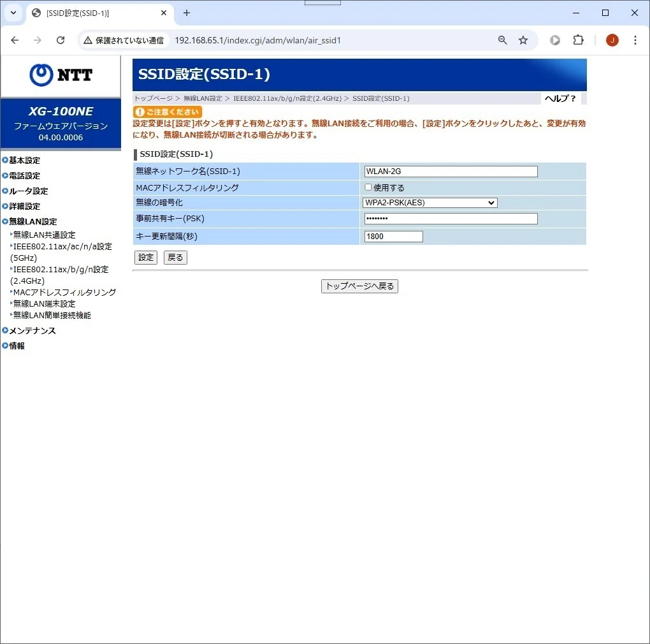Click the NTT logo
The width and height of the screenshot is (650, 644).
pyautogui.click(x=61, y=75)
